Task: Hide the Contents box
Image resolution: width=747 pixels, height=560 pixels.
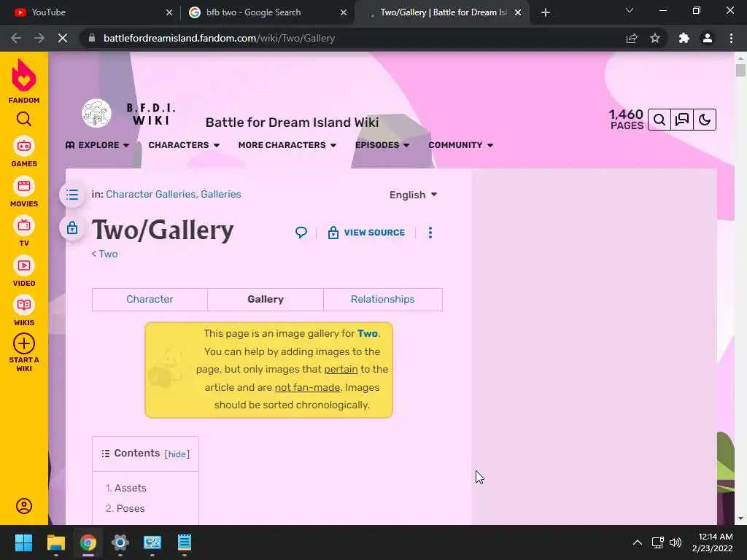Action: 177,454
